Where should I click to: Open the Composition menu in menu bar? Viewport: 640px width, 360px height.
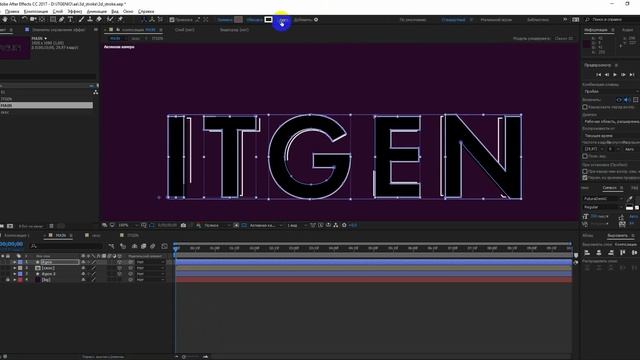point(36,11)
